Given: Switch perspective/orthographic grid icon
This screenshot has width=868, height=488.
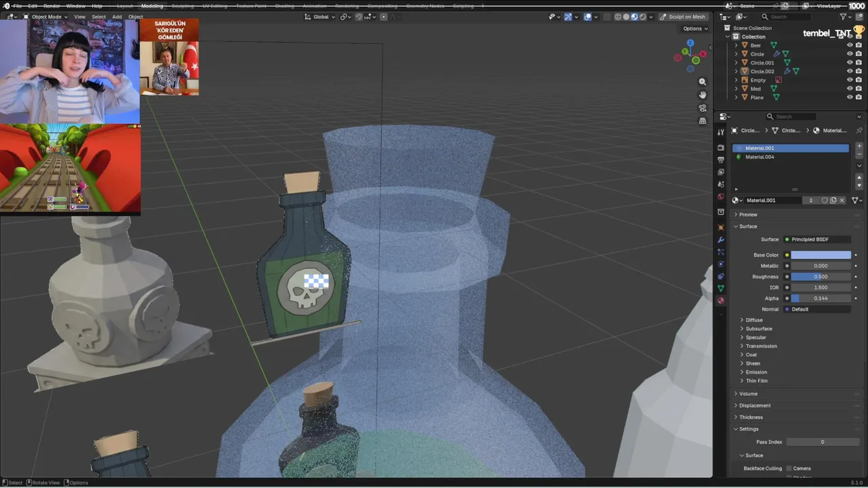Looking at the screenshot, I should click(x=703, y=121).
